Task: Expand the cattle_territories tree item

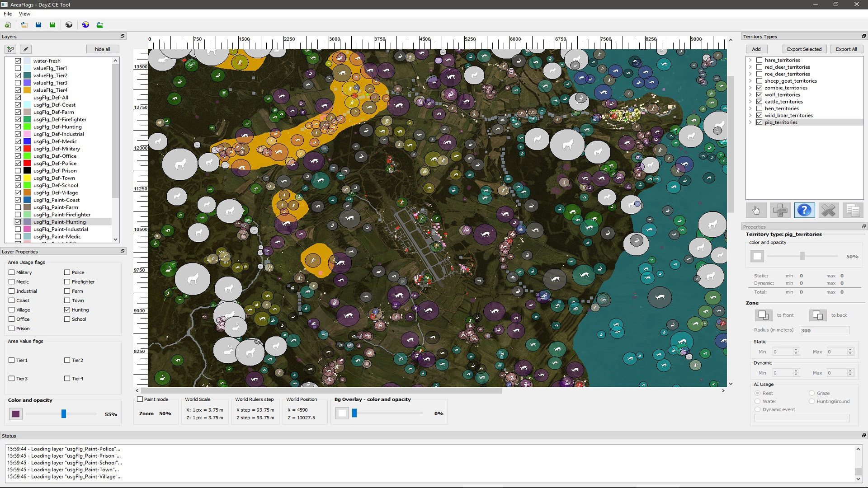Action: pos(750,101)
